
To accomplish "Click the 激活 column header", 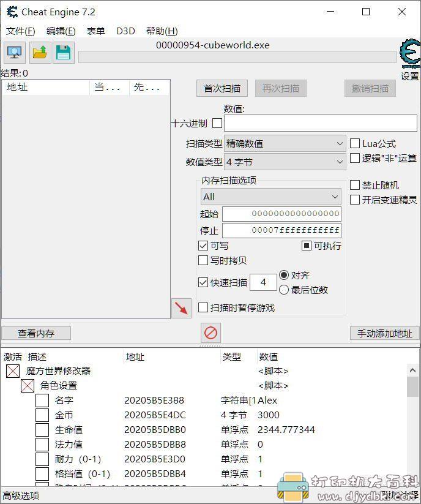I will (13, 357).
